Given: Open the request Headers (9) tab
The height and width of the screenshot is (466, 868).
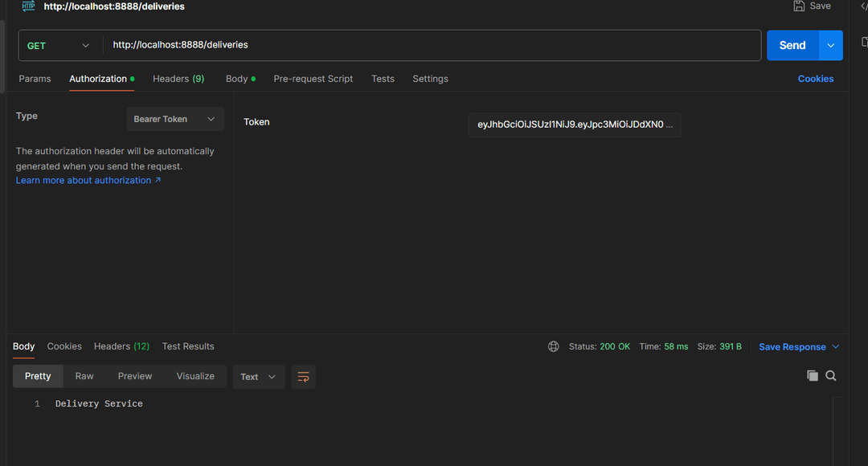Looking at the screenshot, I should coord(178,79).
